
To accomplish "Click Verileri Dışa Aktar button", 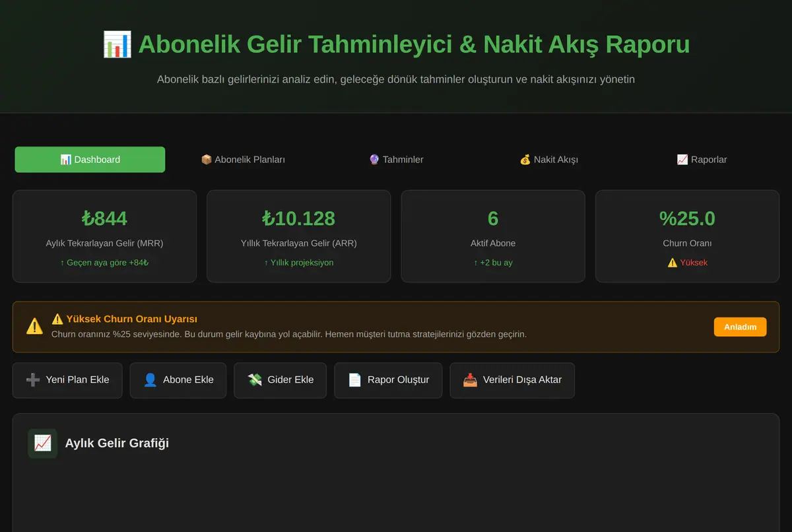I will tap(512, 380).
